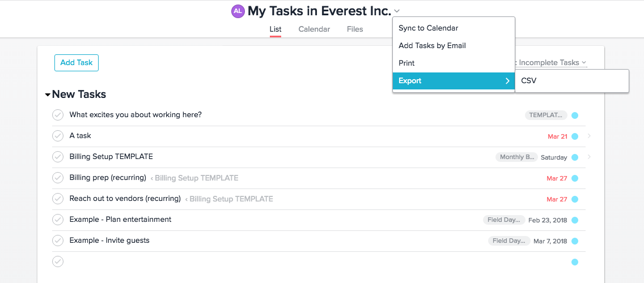Check off 'Billing prep (recurring)' task
The width and height of the screenshot is (644, 283).
[x=58, y=178]
